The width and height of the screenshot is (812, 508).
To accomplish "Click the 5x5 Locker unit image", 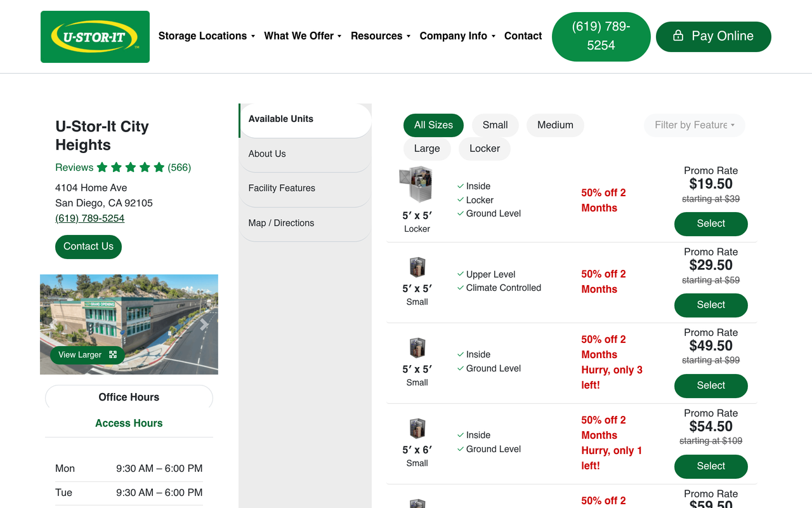I will tap(417, 185).
